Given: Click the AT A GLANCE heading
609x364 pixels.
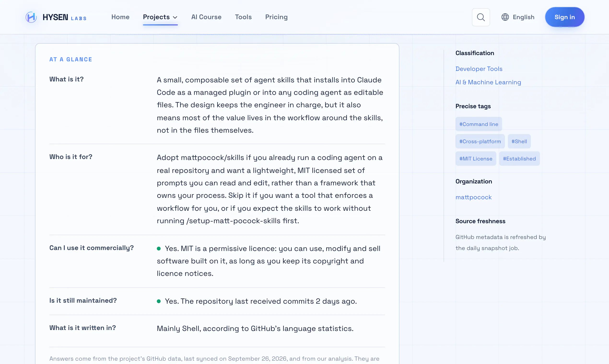Looking at the screenshot, I should pos(70,59).
